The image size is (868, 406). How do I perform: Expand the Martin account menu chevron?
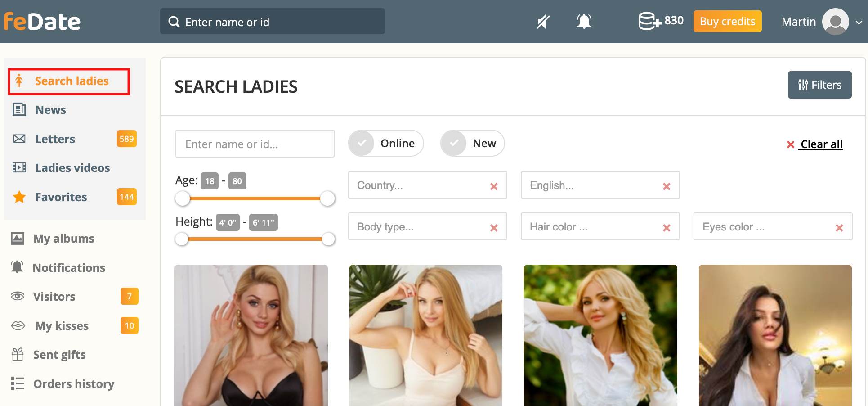pyautogui.click(x=859, y=22)
